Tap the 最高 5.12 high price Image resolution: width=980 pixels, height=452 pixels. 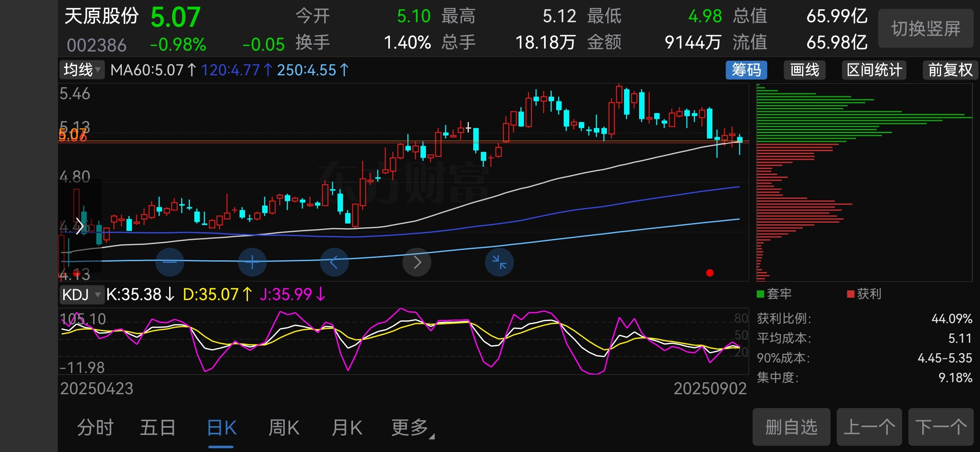(560, 16)
